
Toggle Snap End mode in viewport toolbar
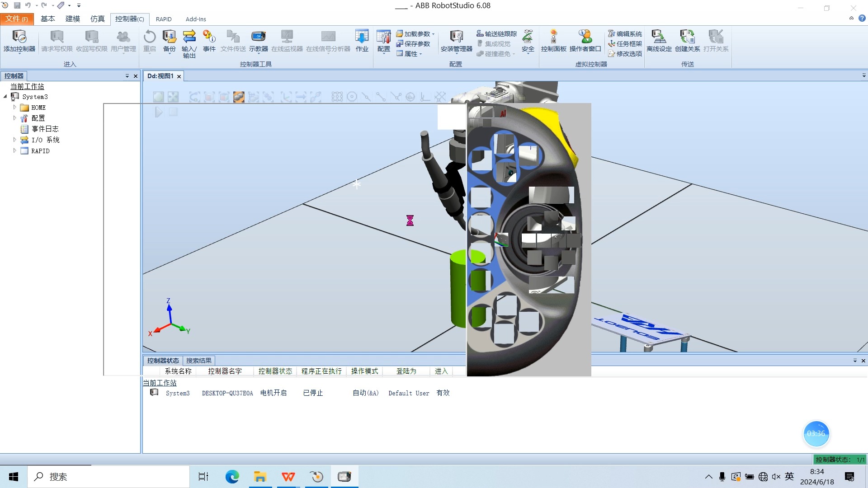tap(381, 97)
